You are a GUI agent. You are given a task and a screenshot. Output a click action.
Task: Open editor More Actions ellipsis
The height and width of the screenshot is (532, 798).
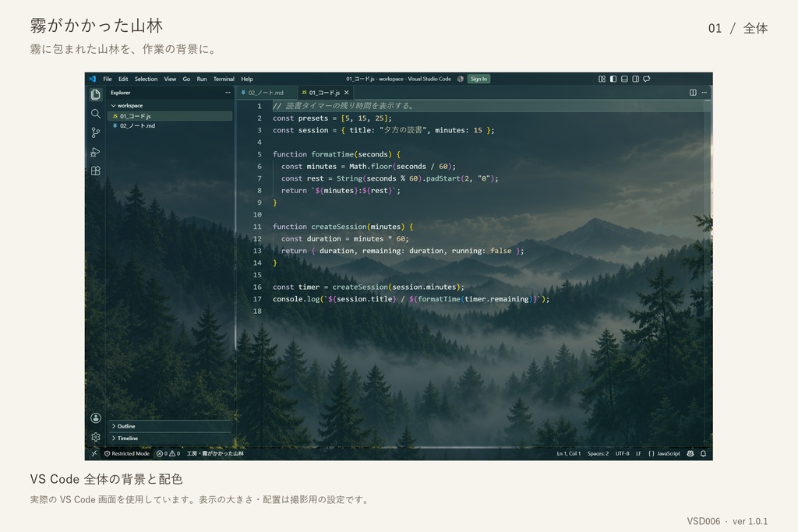click(x=704, y=93)
